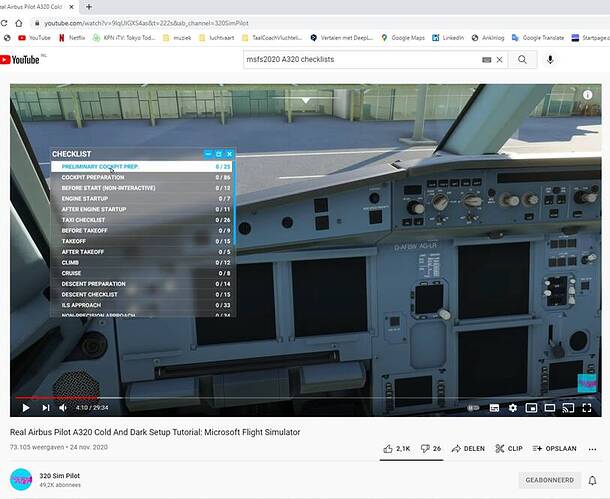Click 320 Sim Pilot watermark in video
The height and width of the screenshot is (499, 610).
pos(587,383)
